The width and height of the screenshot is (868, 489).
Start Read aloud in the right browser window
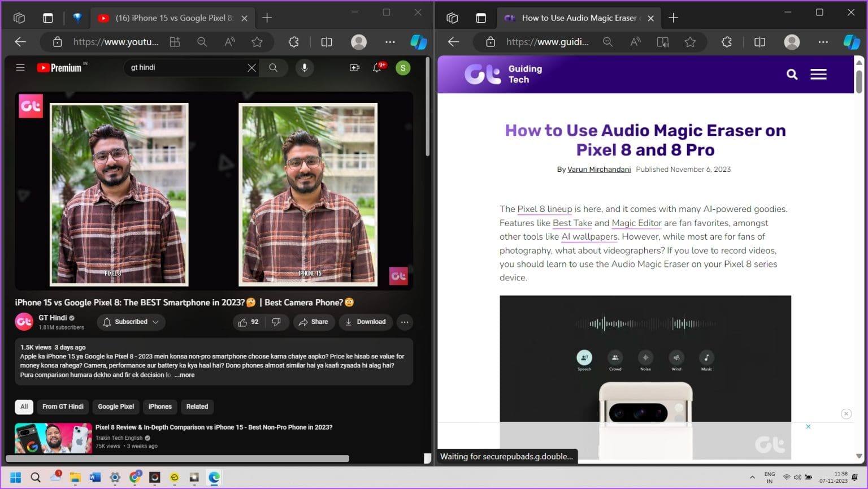pos(635,42)
